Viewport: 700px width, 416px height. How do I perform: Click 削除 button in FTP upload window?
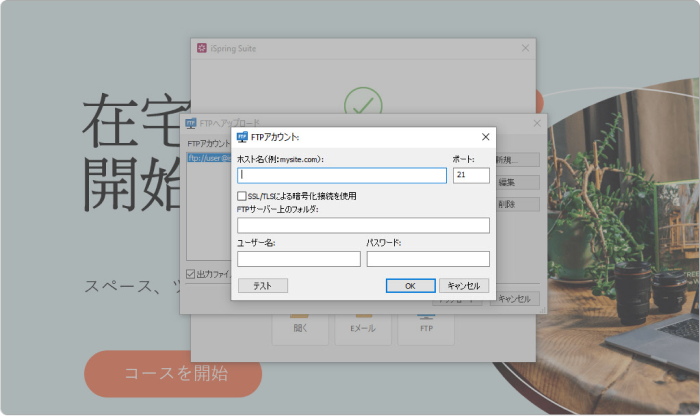pos(517,204)
